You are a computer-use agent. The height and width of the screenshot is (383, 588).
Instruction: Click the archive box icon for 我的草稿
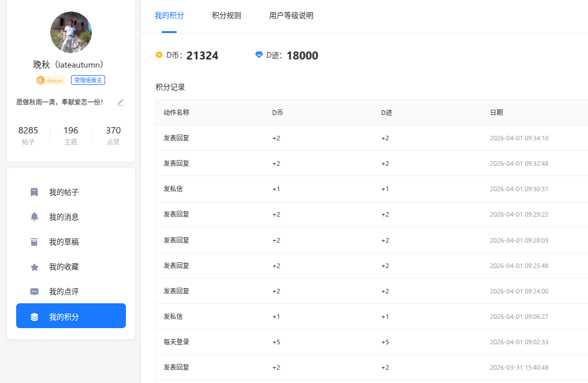coord(34,242)
